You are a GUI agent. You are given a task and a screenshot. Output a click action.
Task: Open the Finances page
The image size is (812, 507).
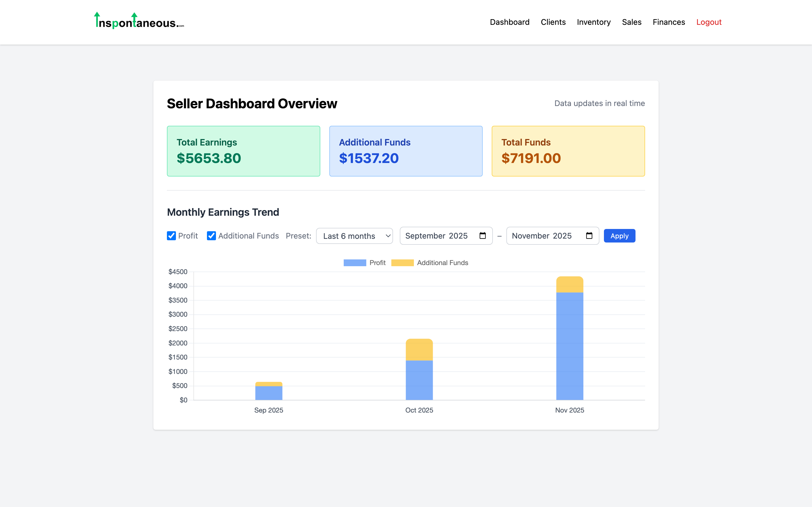[668, 22]
